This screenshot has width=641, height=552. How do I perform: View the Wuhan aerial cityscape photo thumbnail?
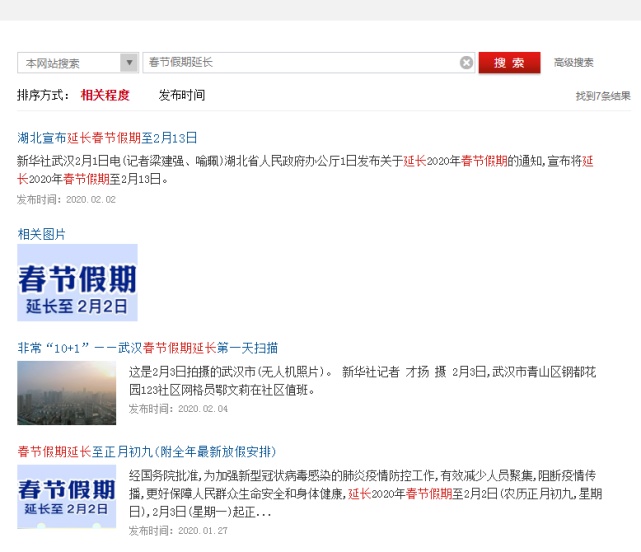(x=66, y=393)
